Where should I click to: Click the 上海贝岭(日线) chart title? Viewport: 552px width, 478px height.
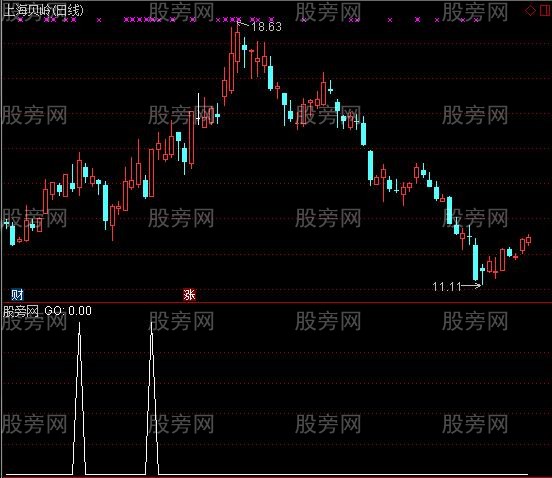[x=43, y=10]
